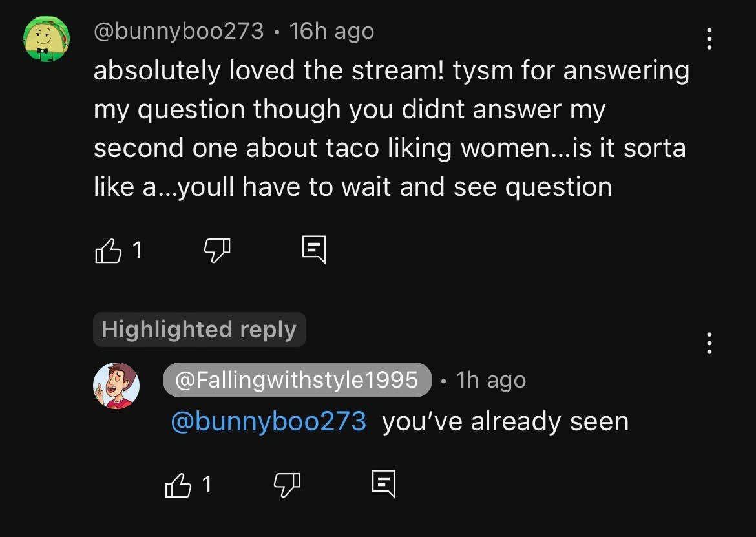
Task: Open options menu for the top comment
Action: (709, 39)
